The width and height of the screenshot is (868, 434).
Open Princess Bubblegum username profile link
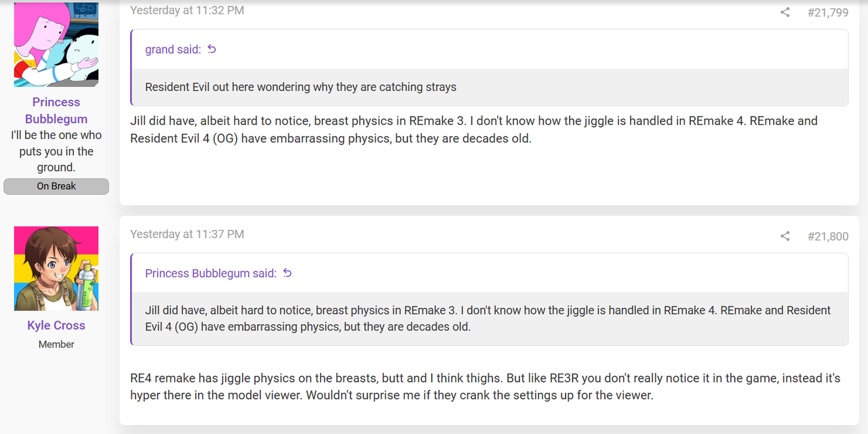point(56,111)
